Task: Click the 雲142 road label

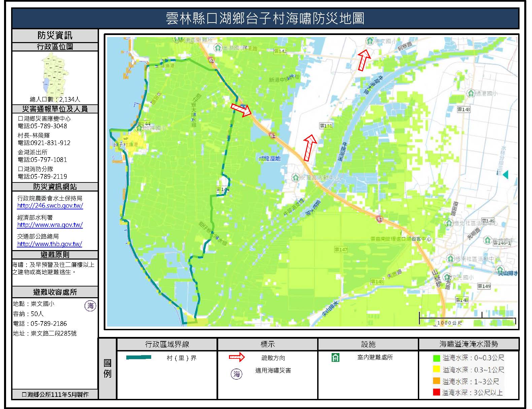Action: click(280, 51)
